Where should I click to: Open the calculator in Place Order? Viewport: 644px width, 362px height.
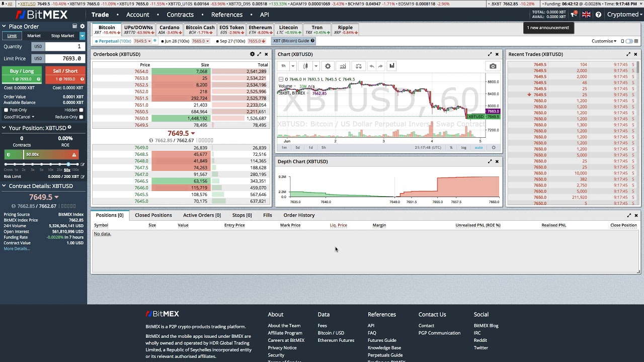pyautogui.click(x=74, y=26)
